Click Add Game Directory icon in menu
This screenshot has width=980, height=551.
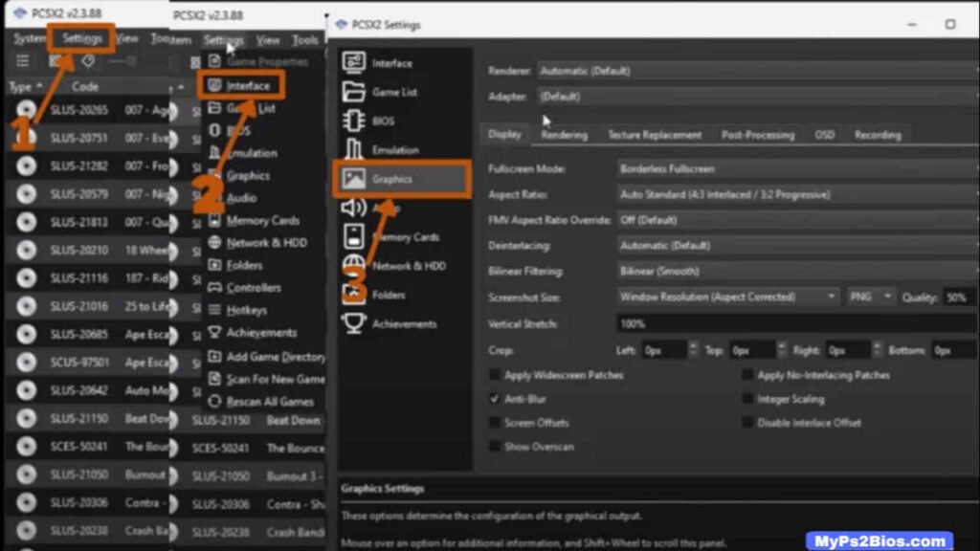pos(214,356)
